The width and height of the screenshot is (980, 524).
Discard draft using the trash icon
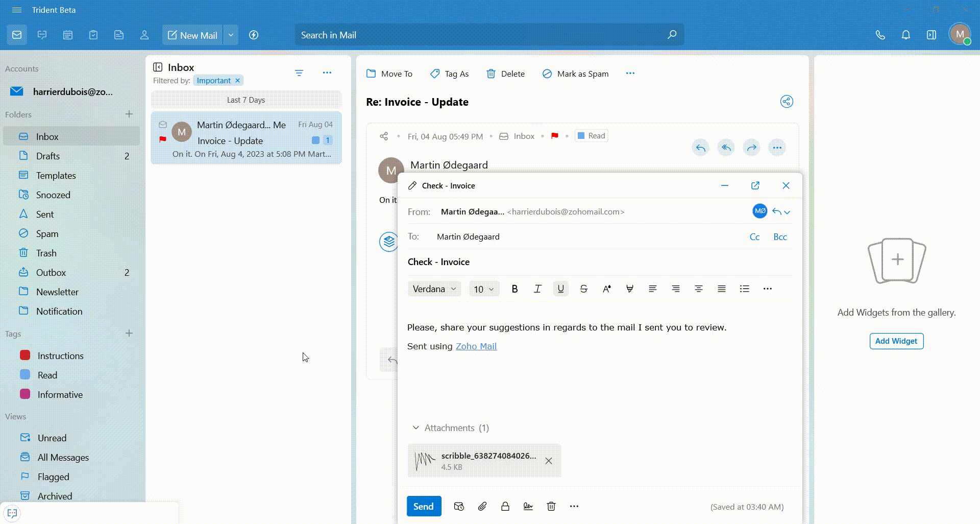point(551,506)
